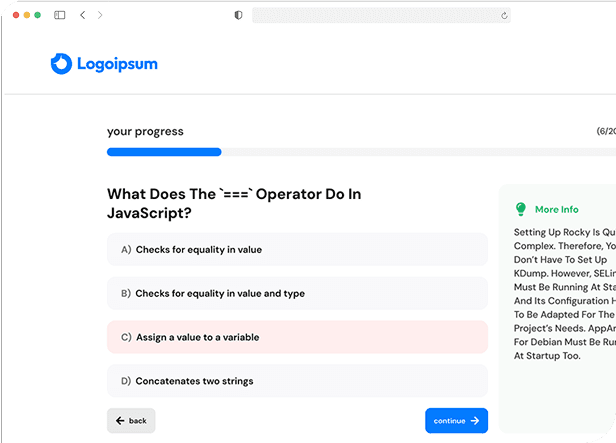The width and height of the screenshot is (616, 443).
Task: Choose answer C: Assign a value to variable
Action: (297, 337)
